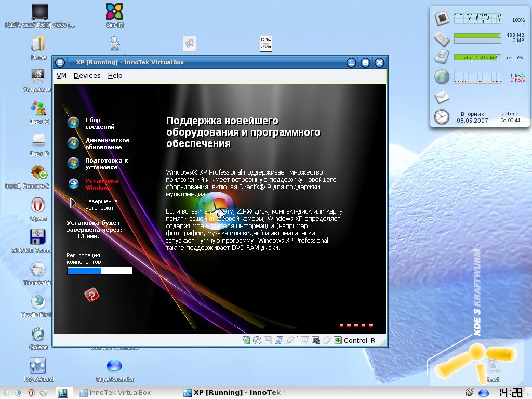Screen dimensions: 532x399
Task: Open the KdeTv saa7130 video desktop icon
Action: (39, 15)
